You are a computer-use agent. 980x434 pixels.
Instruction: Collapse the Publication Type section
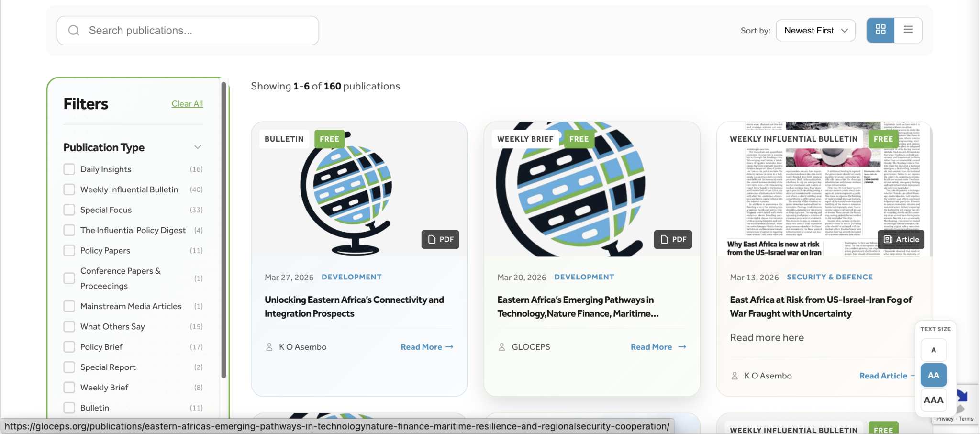tap(198, 147)
